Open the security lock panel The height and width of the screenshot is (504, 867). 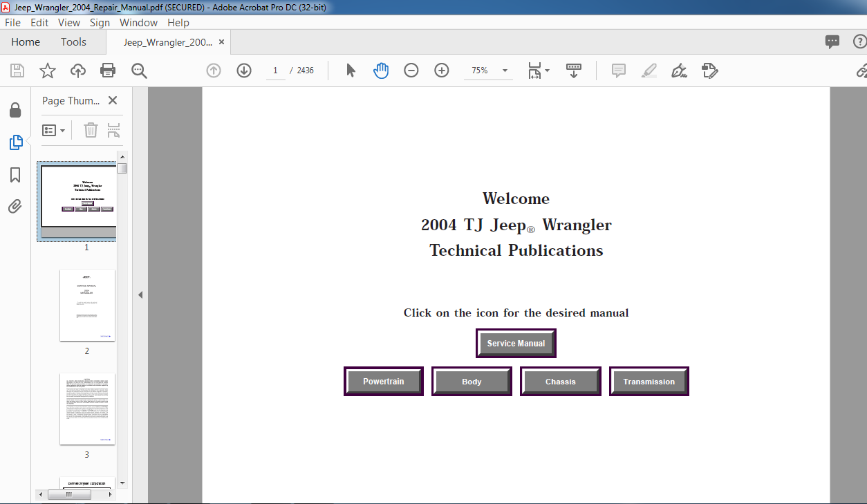coord(15,110)
